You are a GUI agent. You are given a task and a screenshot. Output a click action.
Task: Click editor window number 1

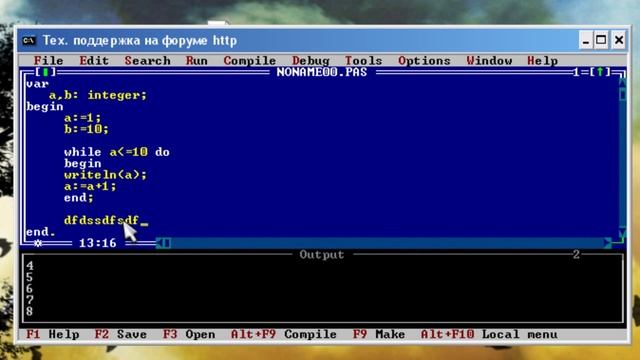(576, 72)
